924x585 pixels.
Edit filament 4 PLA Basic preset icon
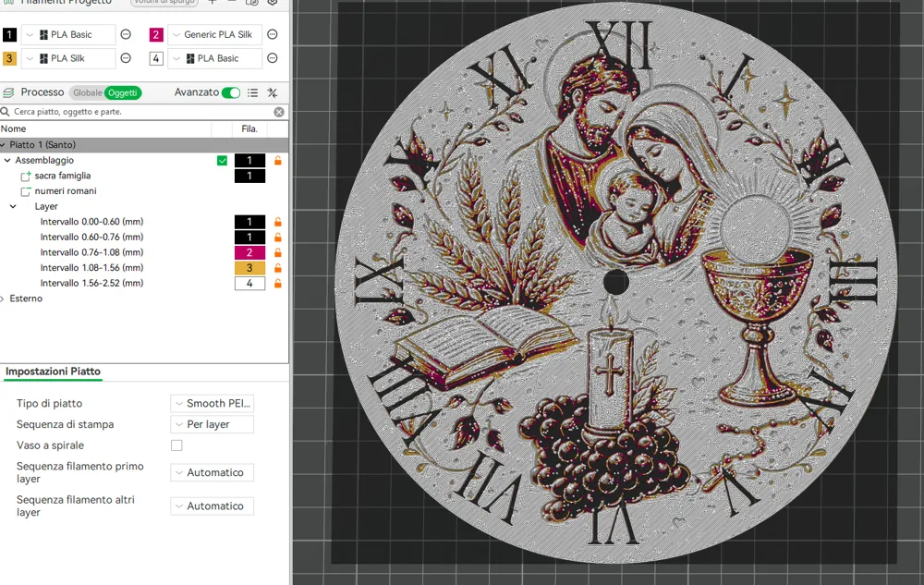tap(273, 58)
